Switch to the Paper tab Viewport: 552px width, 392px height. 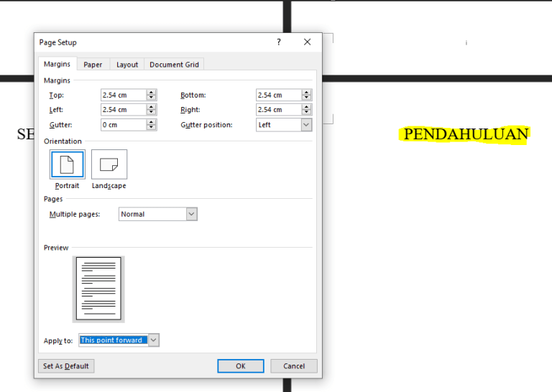coord(93,65)
